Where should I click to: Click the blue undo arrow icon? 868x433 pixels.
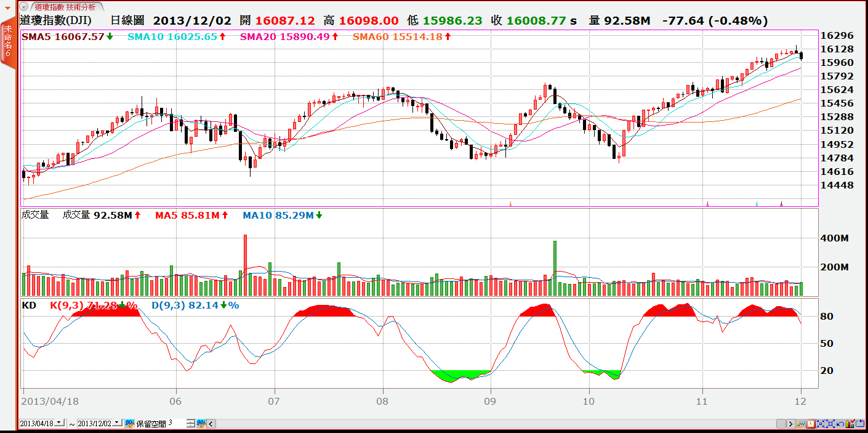coord(840,424)
